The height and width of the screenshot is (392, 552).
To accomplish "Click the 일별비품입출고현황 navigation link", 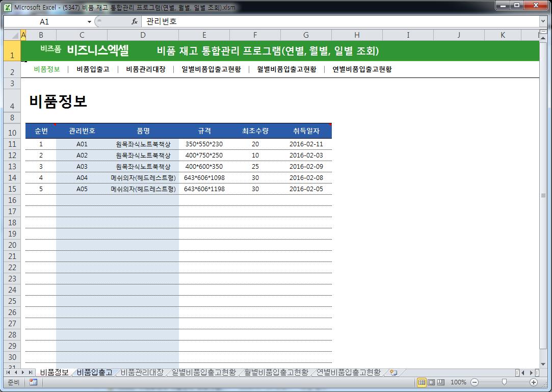I will click(211, 69).
